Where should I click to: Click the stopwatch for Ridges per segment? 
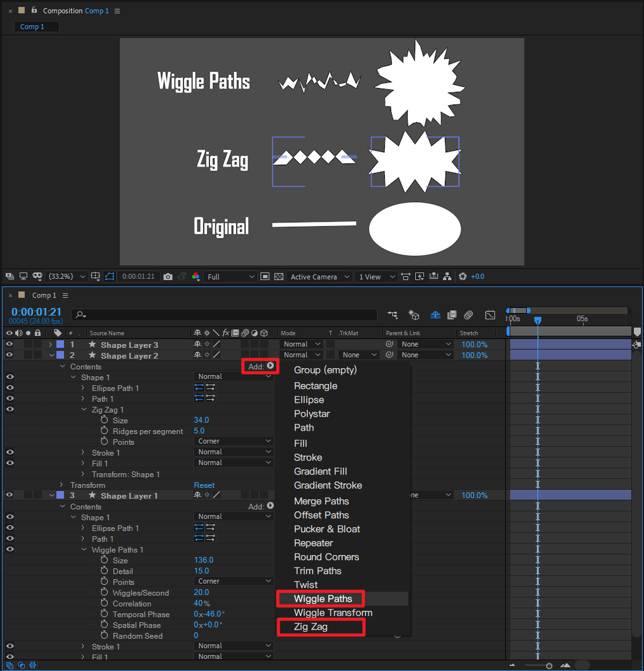(x=105, y=431)
